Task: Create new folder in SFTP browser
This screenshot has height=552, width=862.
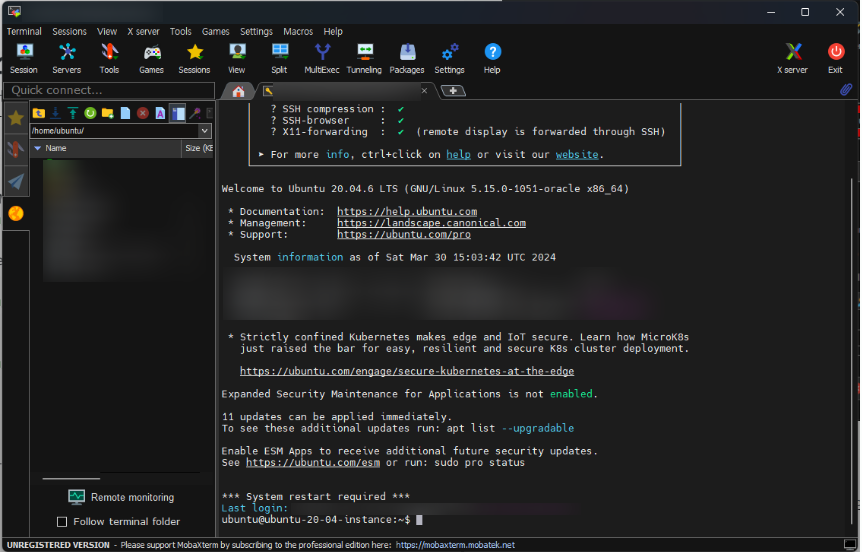Action: (x=108, y=113)
